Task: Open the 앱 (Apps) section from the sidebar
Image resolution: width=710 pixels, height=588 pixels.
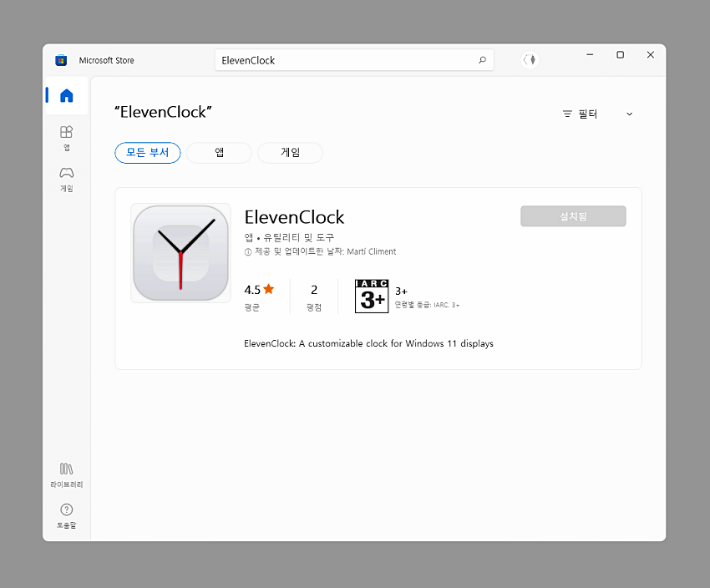Action: [x=66, y=138]
